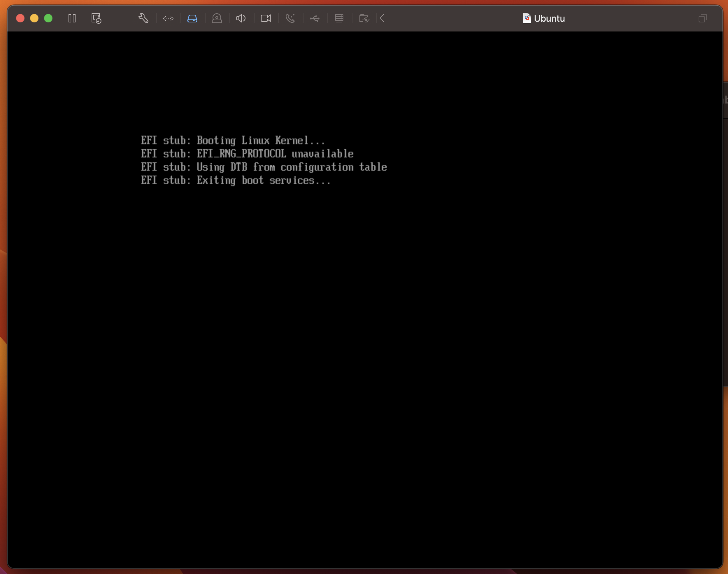Click the network adapter arrows icon

(x=168, y=18)
